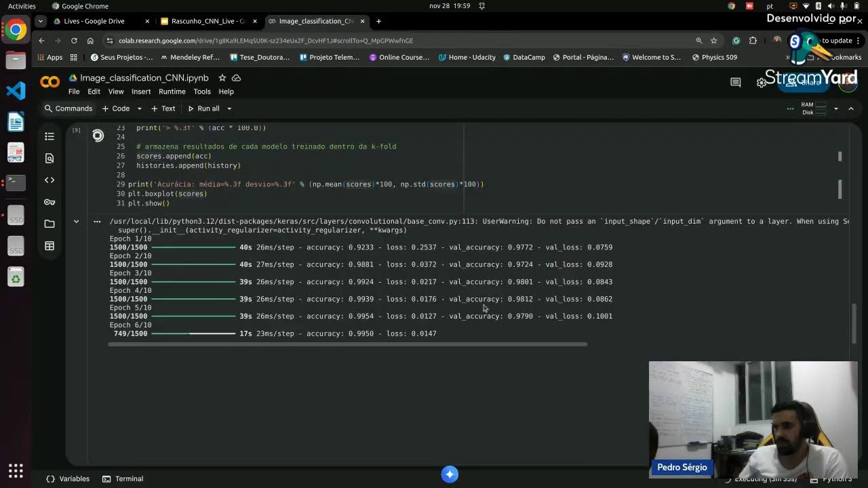Open the Code snippets sidebar icon
Image resolution: width=868 pixels, height=488 pixels.
click(x=50, y=180)
